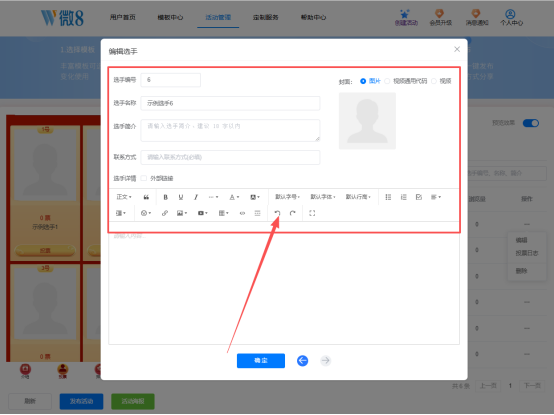Open 消息通知 in the header
This screenshot has width=554, height=415.
click(x=477, y=18)
